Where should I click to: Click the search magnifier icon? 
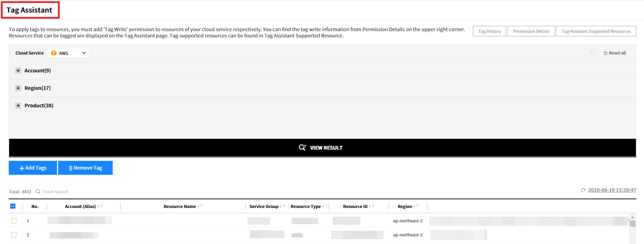pyautogui.click(x=38, y=192)
